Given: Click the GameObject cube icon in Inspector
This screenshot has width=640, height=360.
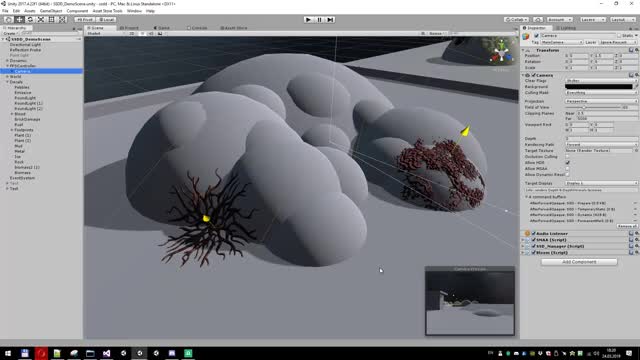Looking at the screenshot, I should [526, 36].
